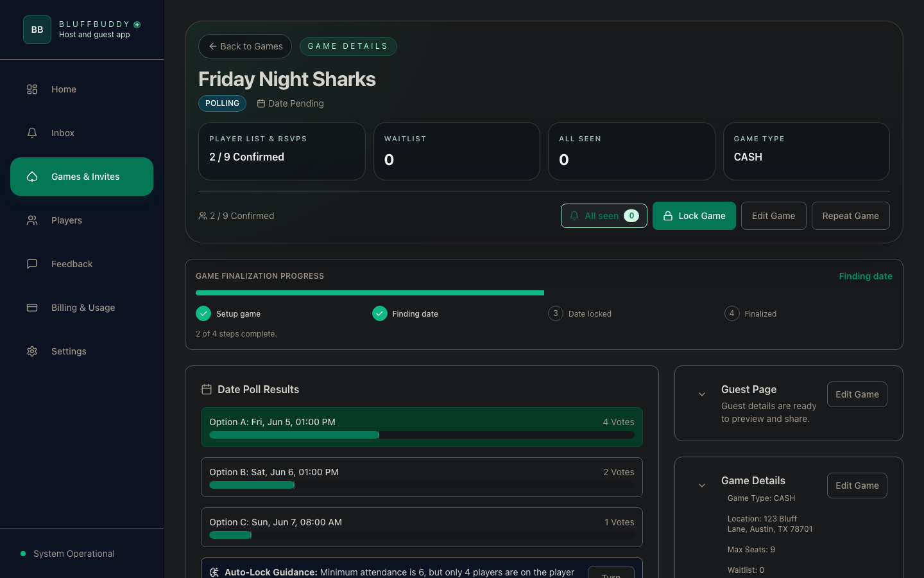The image size is (924, 578).
Task: Click the step 4 Finalized circle
Action: click(x=732, y=313)
